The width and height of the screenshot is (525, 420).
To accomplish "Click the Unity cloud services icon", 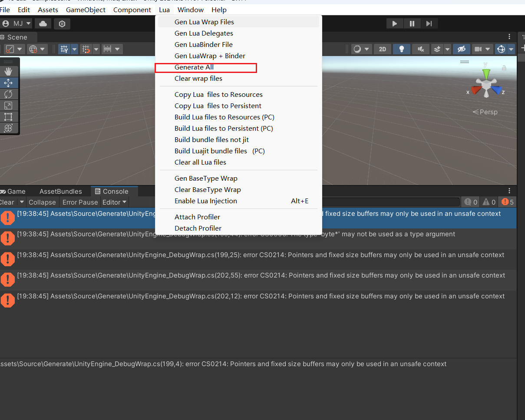I will pos(43,24).
